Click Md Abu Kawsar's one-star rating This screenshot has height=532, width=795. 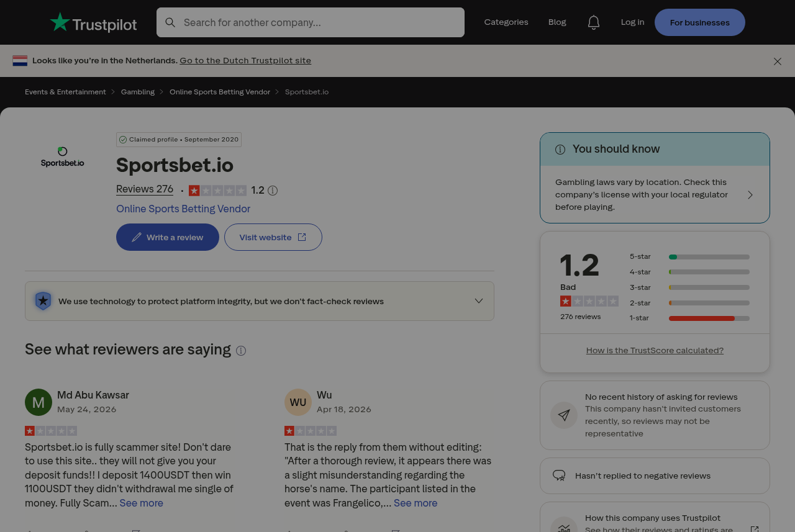(x=51, y=431)
